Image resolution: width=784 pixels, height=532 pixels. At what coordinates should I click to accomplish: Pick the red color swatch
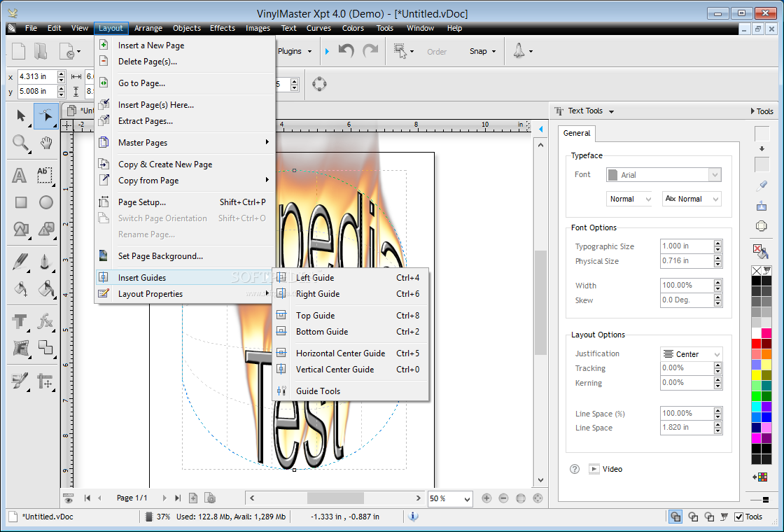pos(757,344)
